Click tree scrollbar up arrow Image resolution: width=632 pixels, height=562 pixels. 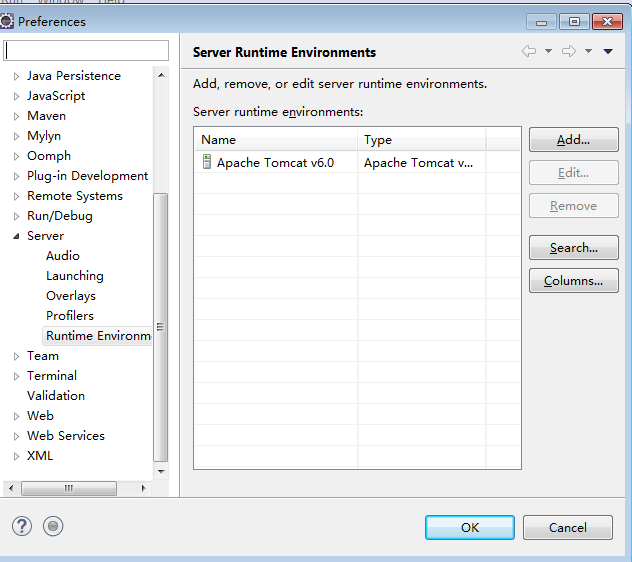[x=161, y=75]
